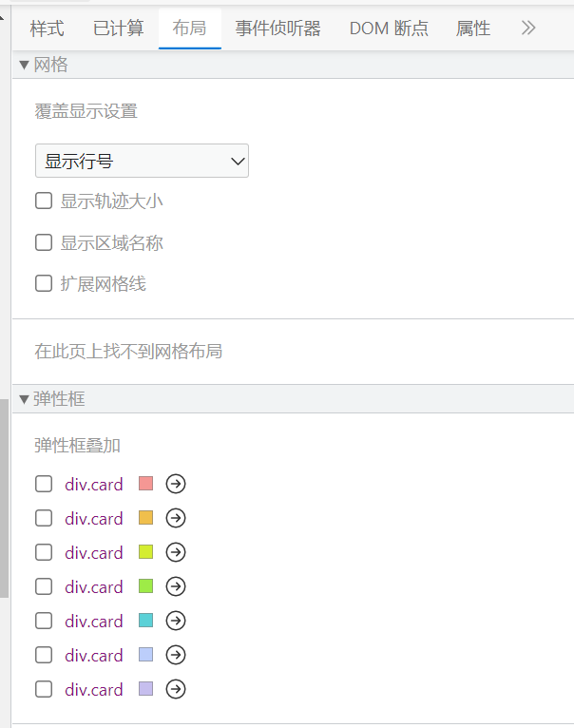Click the arrow icon beside the light blue swatch
The width and height of the screenshot is (574, 728).
176,655
